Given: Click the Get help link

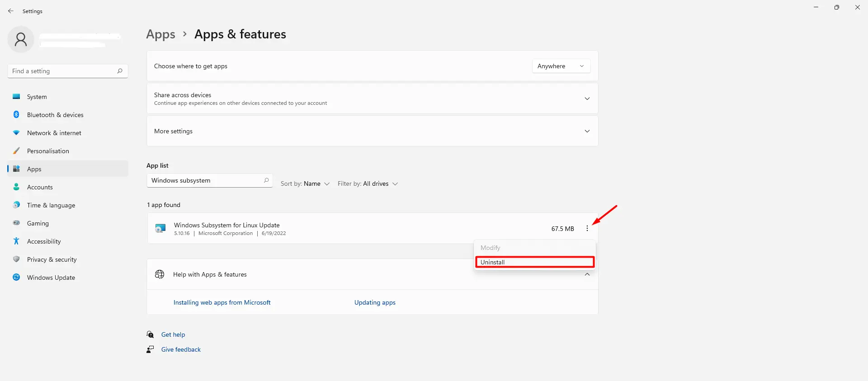Looking at the screenshot, I should (x=173, y=334).
